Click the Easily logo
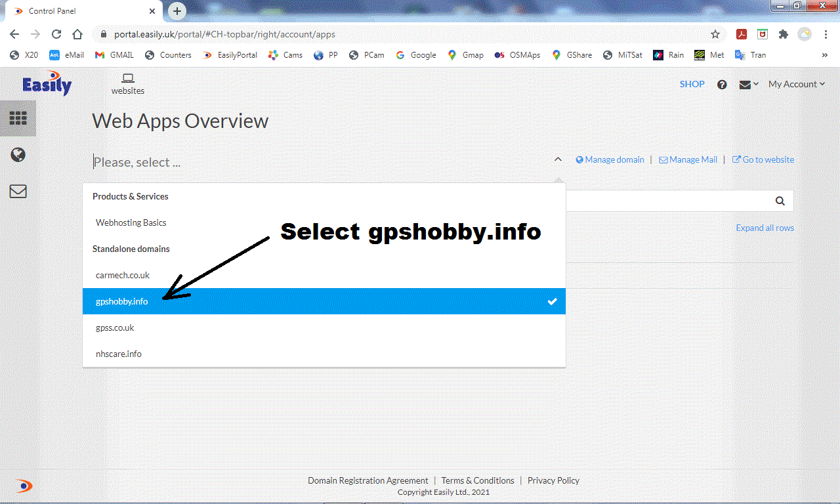This screenshot has width=840, height=504. [x=47, y=84]
